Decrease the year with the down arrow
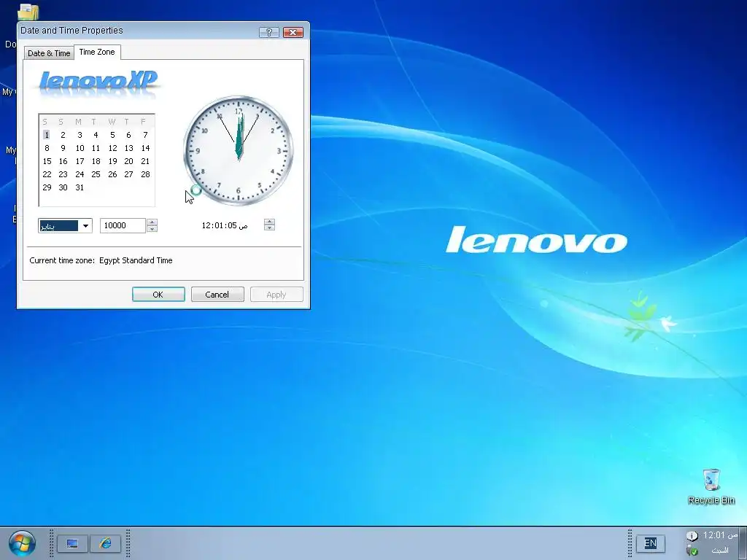Image resolution: width=747 pixels, height=560 pixels. pos(152,229)
